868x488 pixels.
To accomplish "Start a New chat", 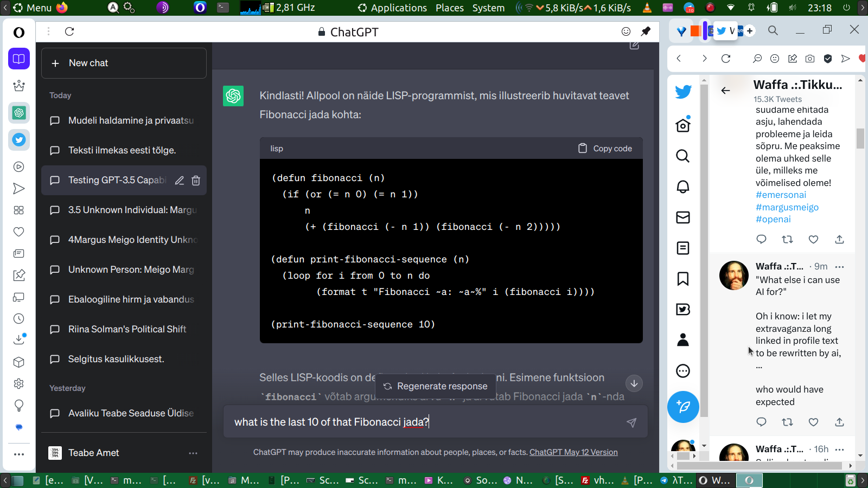I will pos(124,63).
